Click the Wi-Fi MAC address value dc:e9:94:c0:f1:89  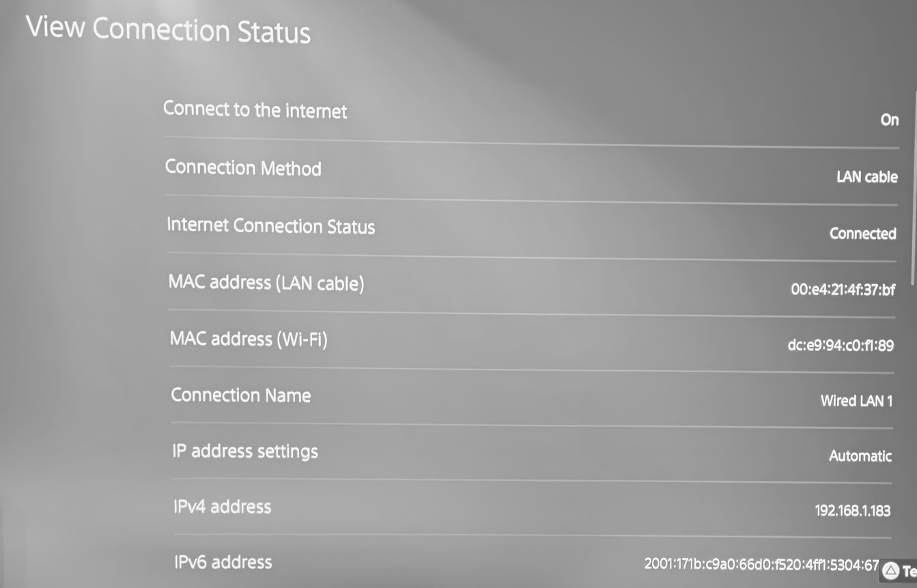(x=841, y=346)
